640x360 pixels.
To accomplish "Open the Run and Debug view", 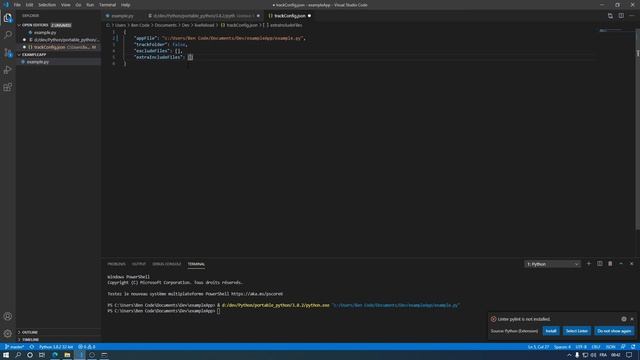I will pos(8,70).
